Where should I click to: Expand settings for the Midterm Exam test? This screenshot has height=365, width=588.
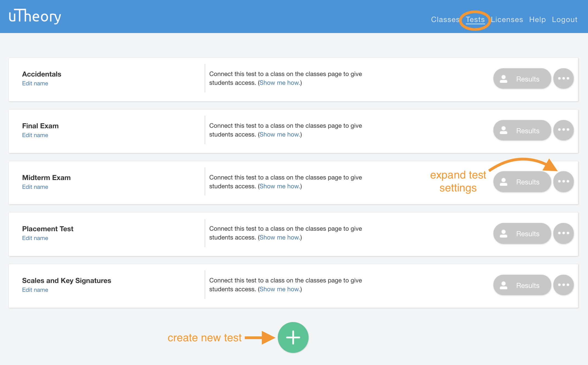(x=564, y=181)
